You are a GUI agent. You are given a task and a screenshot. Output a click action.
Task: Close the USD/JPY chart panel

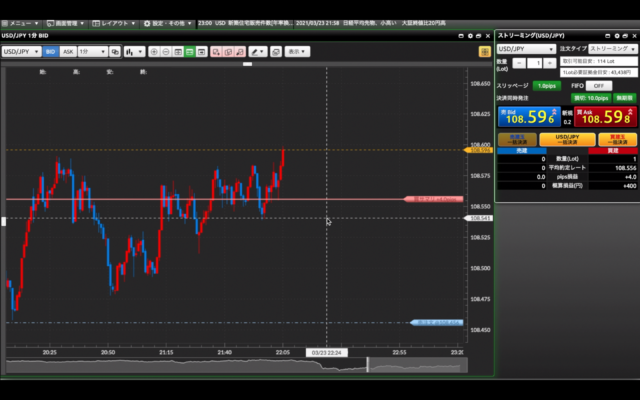[488, 36]
